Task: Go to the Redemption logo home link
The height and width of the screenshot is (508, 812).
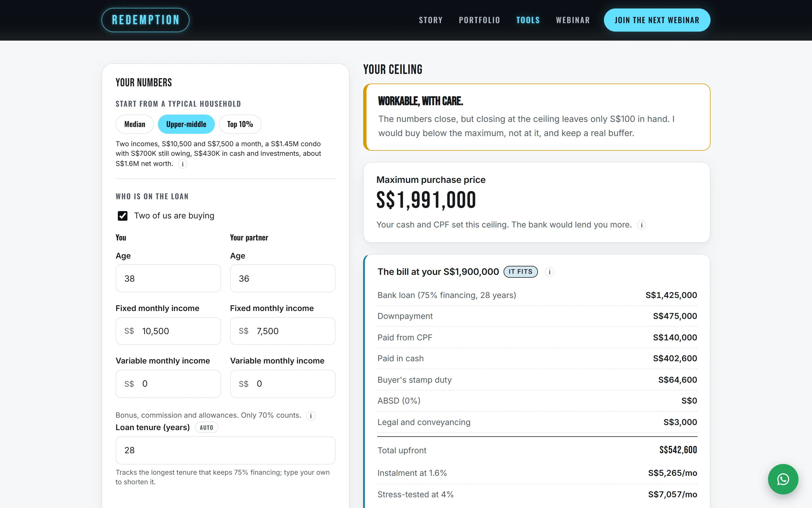Action: coord(145,20)
